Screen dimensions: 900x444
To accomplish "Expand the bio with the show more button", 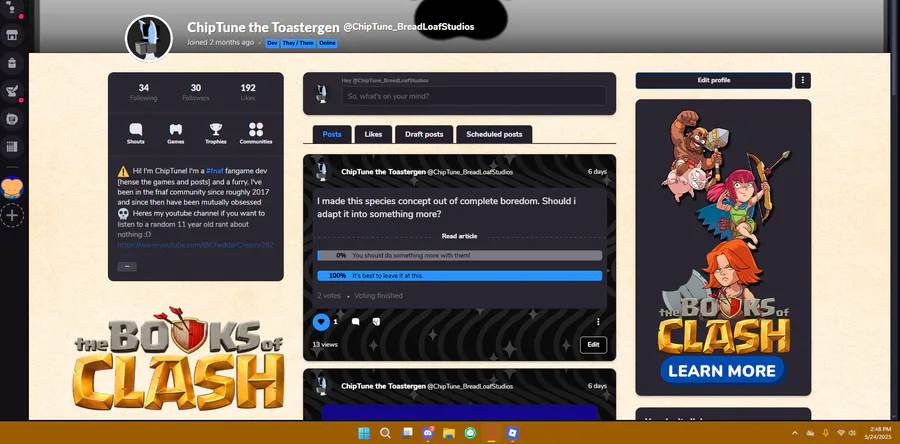I will pos(127,267).
